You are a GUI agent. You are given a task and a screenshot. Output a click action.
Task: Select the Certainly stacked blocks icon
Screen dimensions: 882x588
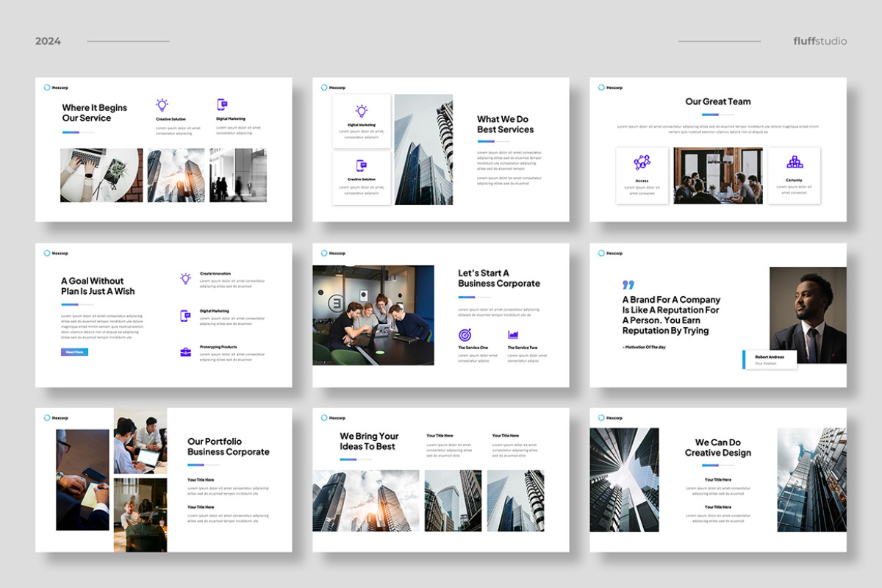click(x=794, y=162)
